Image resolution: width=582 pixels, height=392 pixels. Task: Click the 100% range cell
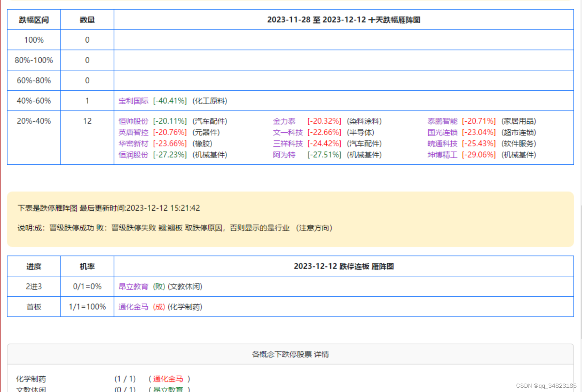tap(34, 40)
